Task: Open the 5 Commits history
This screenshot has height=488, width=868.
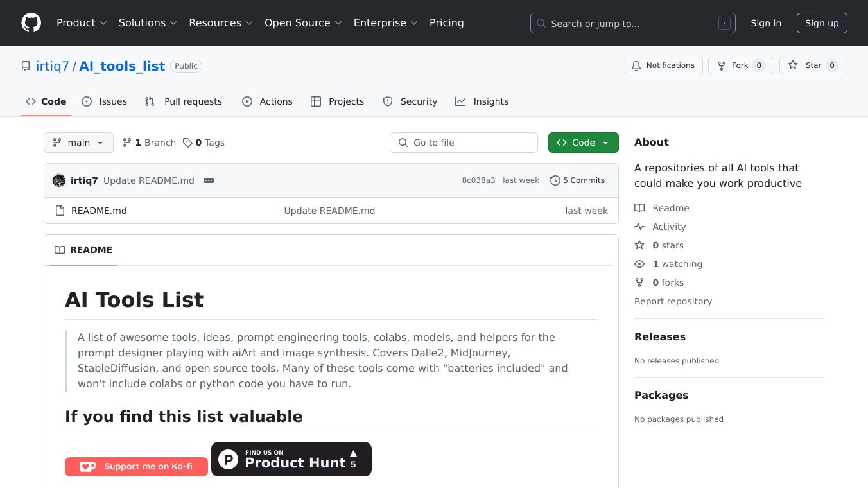Action: [x=577, y=180]
